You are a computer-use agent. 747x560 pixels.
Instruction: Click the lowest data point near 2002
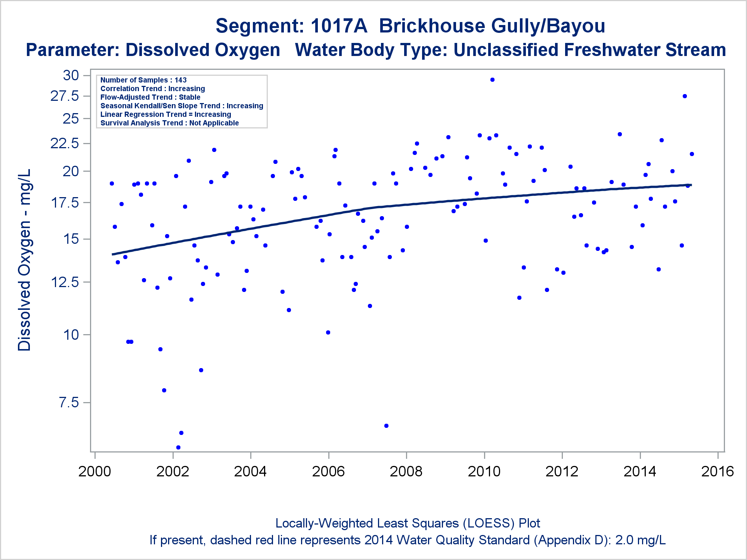[x=178, y=447]
